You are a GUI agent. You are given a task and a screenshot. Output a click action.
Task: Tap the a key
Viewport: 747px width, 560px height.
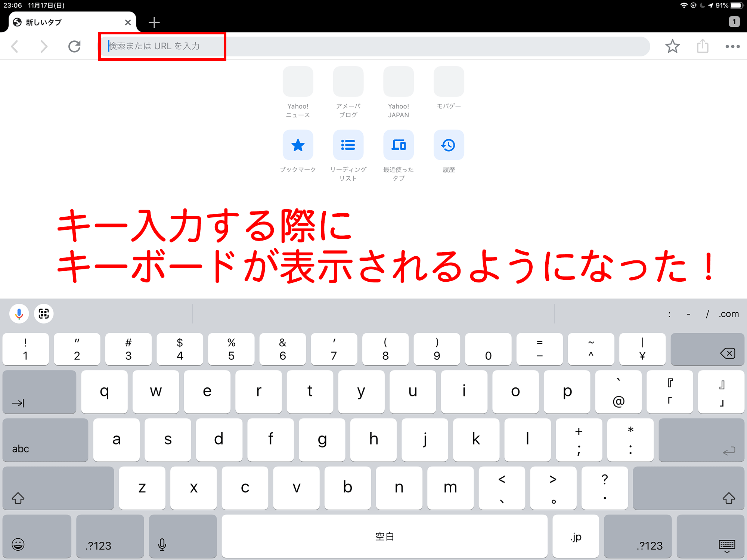(116, 440)
